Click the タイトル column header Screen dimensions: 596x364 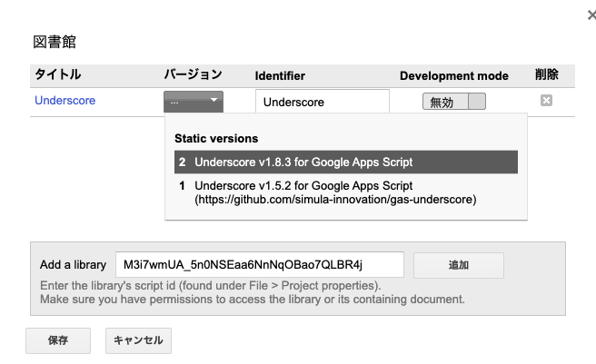57,75
